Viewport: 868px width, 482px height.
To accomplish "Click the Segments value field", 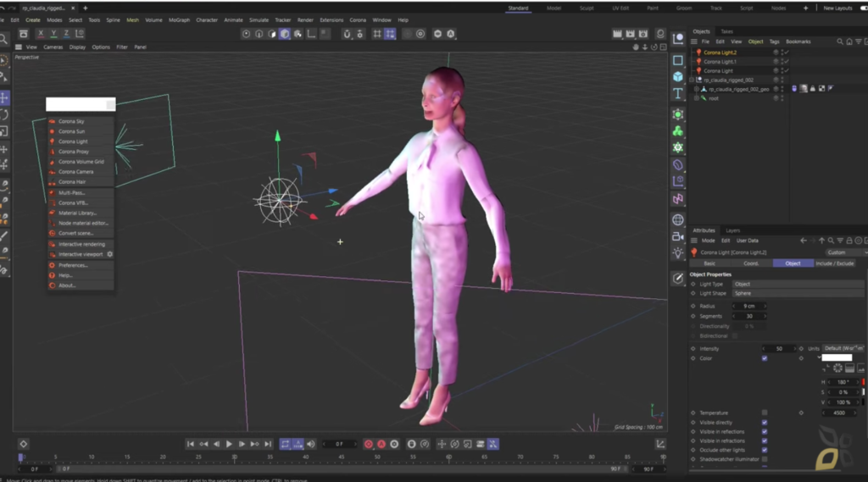I will pyautogui.click(x=749, y=316).
